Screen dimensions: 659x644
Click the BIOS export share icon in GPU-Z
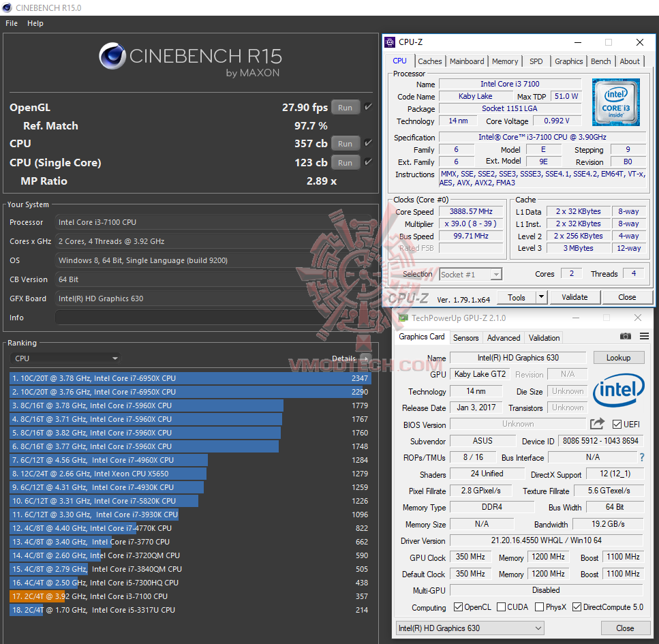[x=597, y=424]
